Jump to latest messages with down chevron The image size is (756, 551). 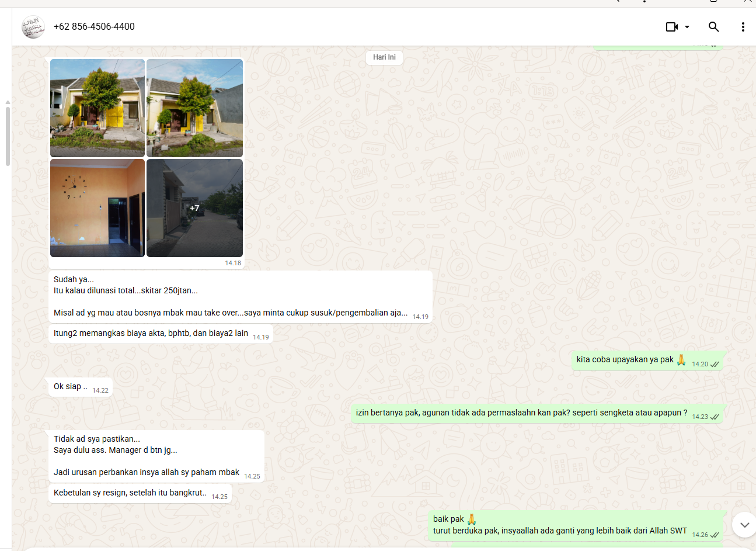[744, 525]
